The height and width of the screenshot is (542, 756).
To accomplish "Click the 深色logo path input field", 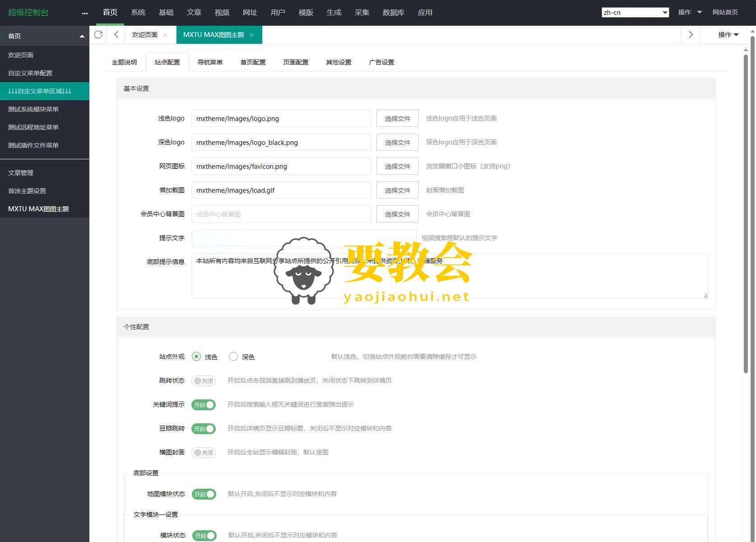I will 282,143.
